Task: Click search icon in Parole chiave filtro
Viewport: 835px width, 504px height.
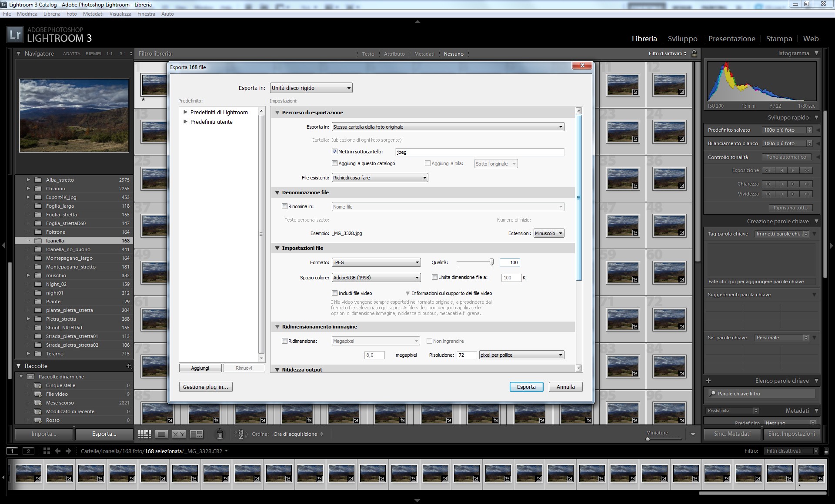Action: point(712,394)
